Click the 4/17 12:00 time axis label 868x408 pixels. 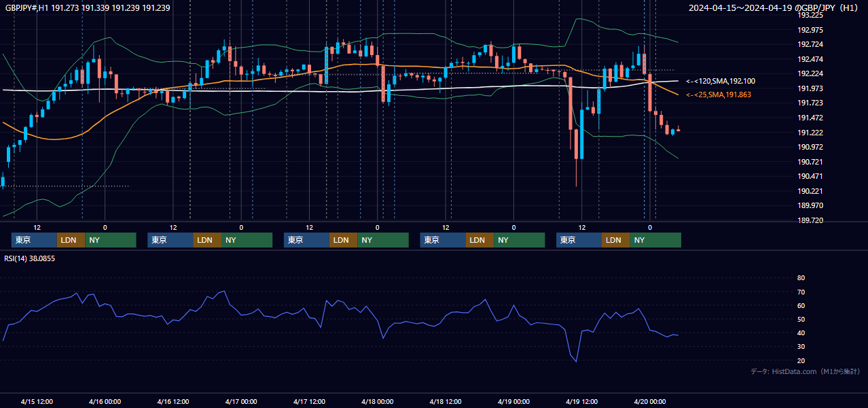coord(310,401)
